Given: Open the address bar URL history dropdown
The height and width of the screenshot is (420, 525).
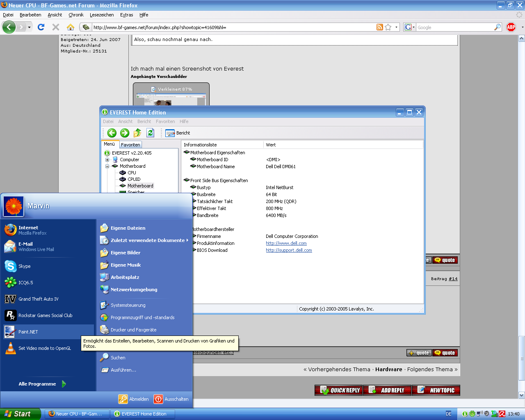Looking at the screenshot, I should point(396,27).
